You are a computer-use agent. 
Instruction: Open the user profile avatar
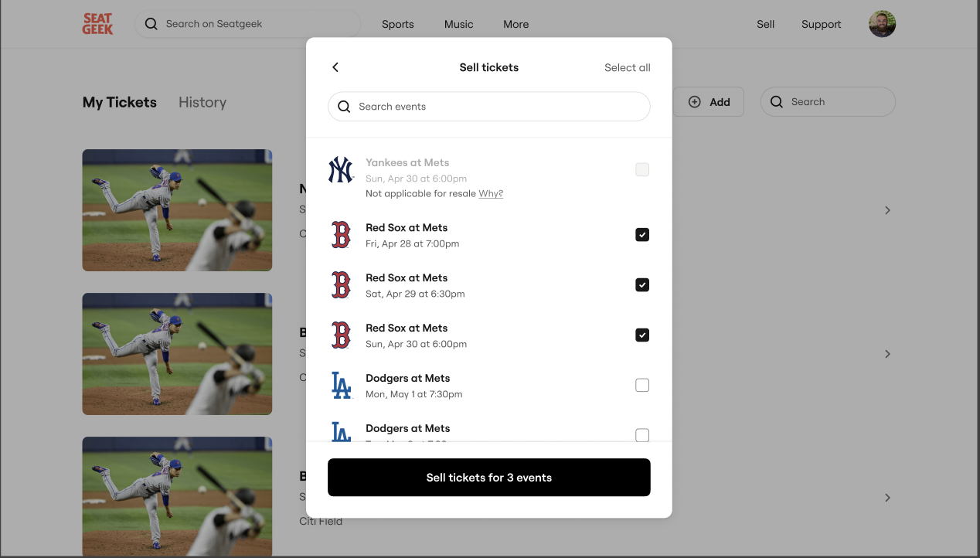882,24
